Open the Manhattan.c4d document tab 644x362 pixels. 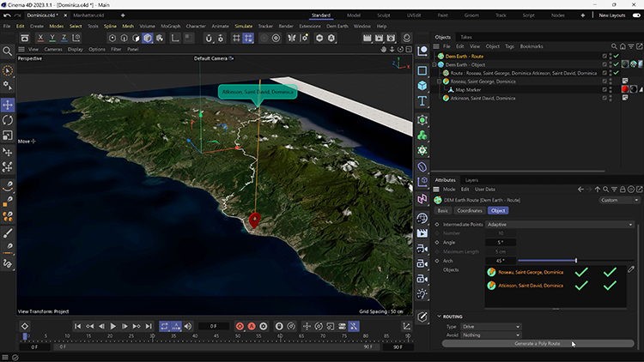click(x=90, y=15)
